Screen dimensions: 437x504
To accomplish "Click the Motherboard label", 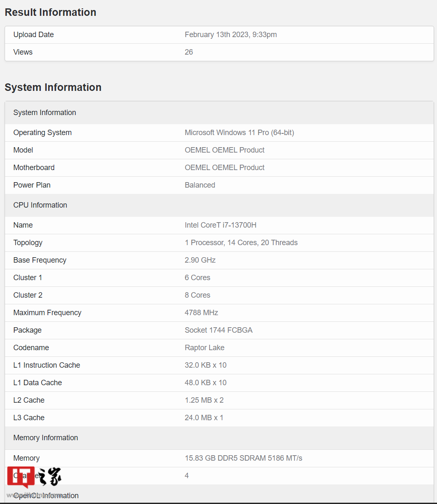I will 34,168.
